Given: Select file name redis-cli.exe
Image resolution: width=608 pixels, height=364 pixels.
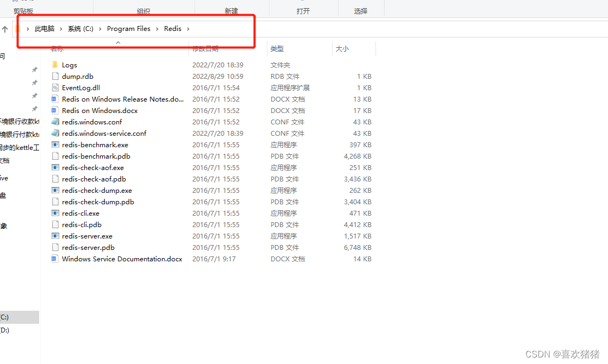Looking at the screenshot, I should [x=80, y=213].
